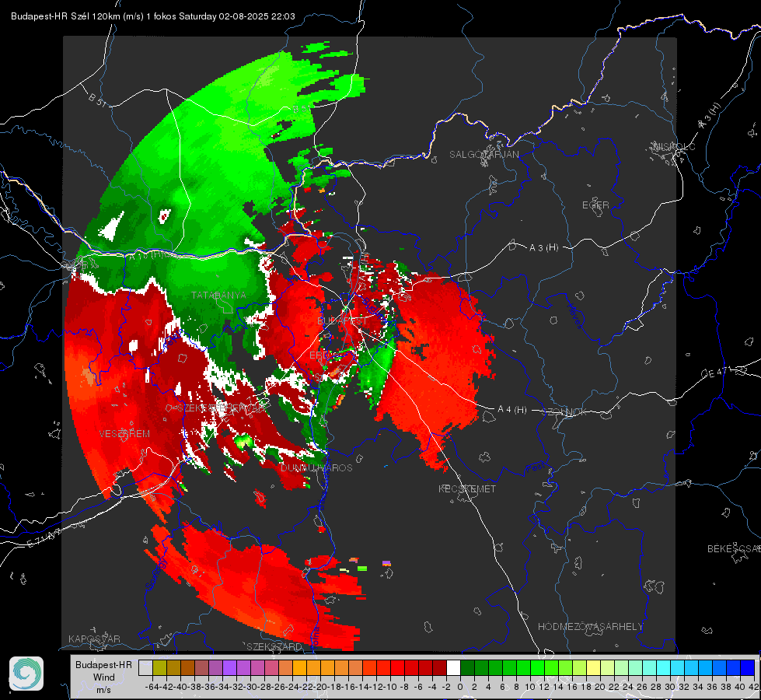Click the 'A 4 (H)' road label
This screenshot has height=700, width=761.
pyautogui.click(x=512, y=410)
